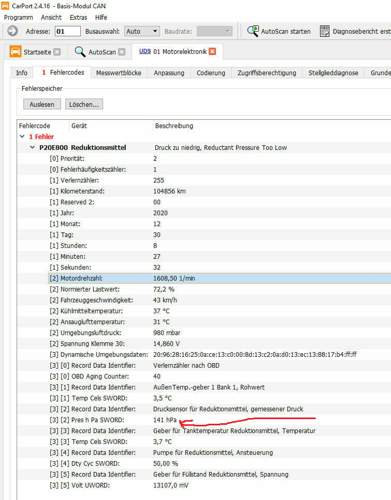Click the Auslesen button

tap(42, 104)
